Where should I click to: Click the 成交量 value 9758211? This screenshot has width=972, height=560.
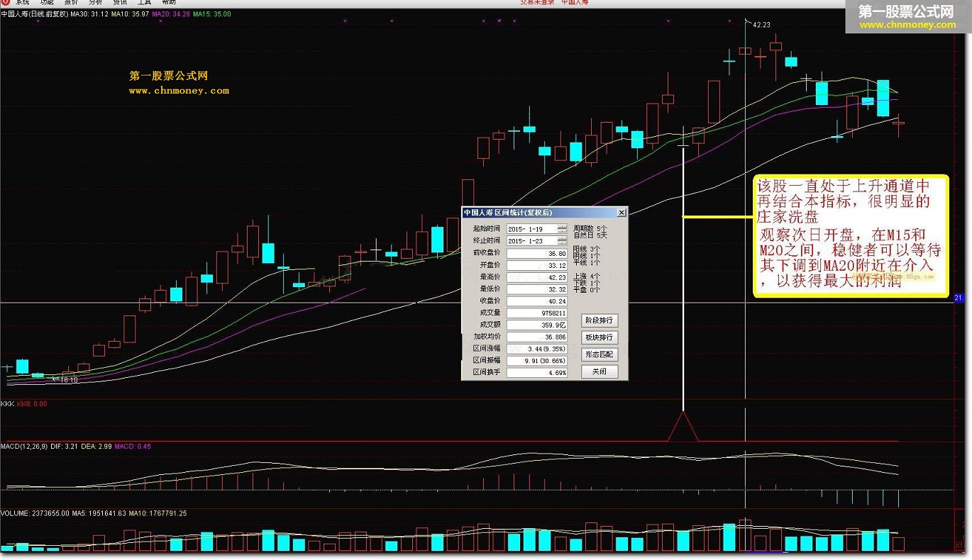pyautogui.click(x=537, y=313)
